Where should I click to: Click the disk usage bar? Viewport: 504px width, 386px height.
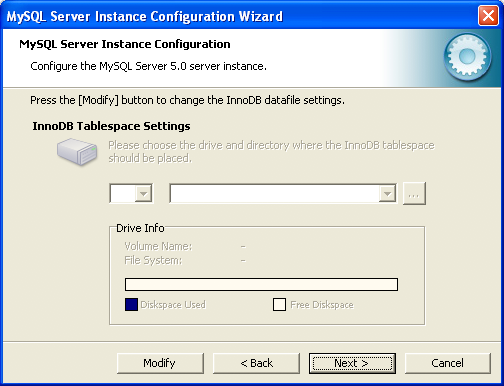point(261,285)
